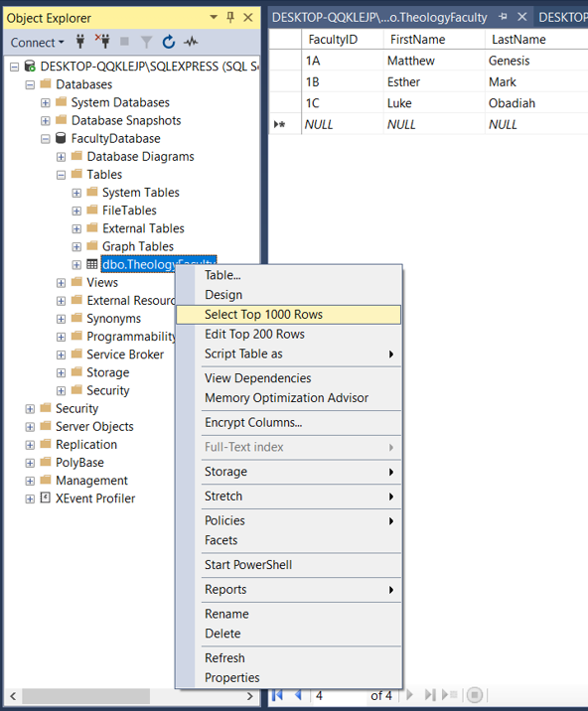Expand Database Diagrams folder
Image resolution: width=588 pixels, height=711 pixels.
tap(61, 157)
